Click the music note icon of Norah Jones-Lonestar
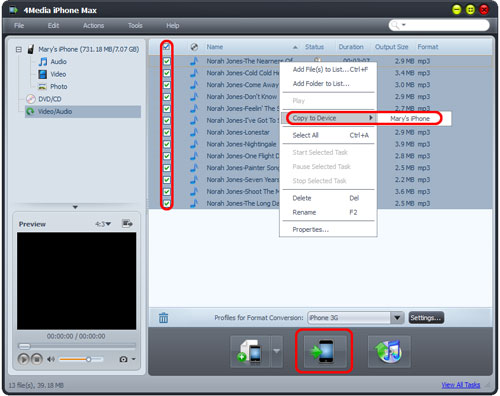Screen dimensions: 500x396 tap(194, 132)
